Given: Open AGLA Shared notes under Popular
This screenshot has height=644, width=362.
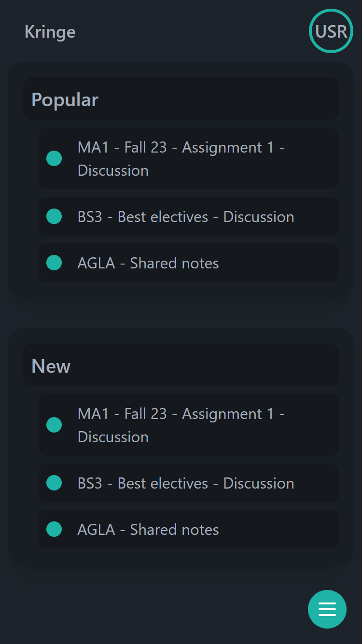Looking at the screenshot, I should point(148,263).
